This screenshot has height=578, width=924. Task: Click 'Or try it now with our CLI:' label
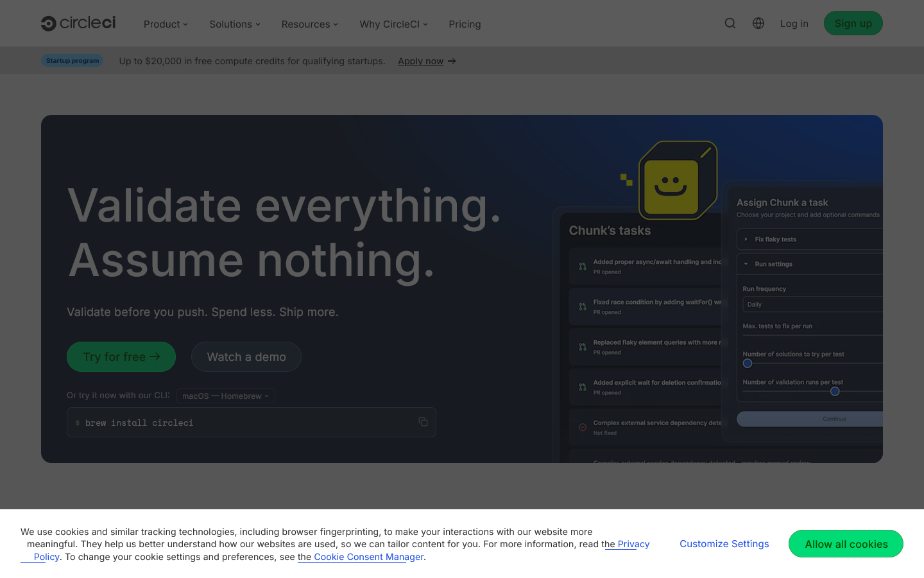pyautogui.click(x=118, y=395)
